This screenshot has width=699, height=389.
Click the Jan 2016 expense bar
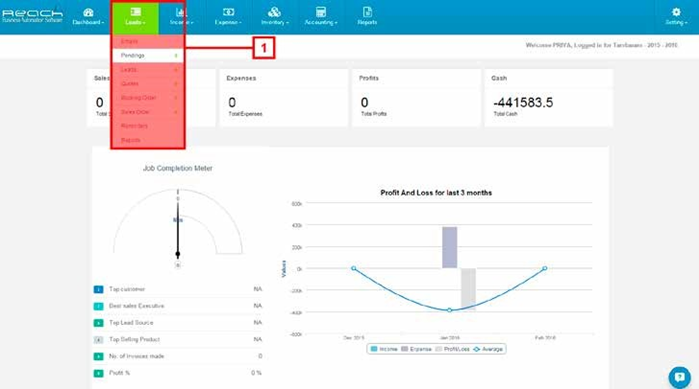[x=449, y=248]
